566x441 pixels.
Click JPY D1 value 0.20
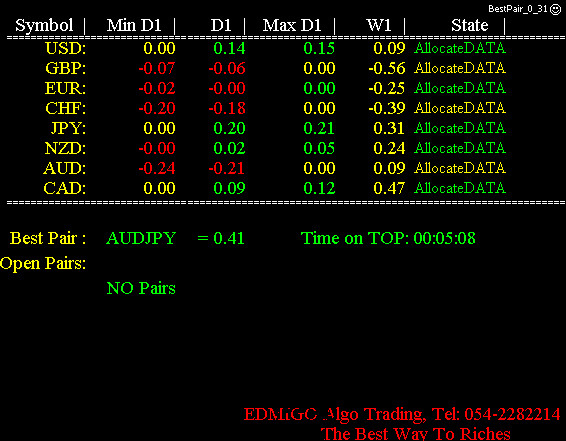[229, 128]
